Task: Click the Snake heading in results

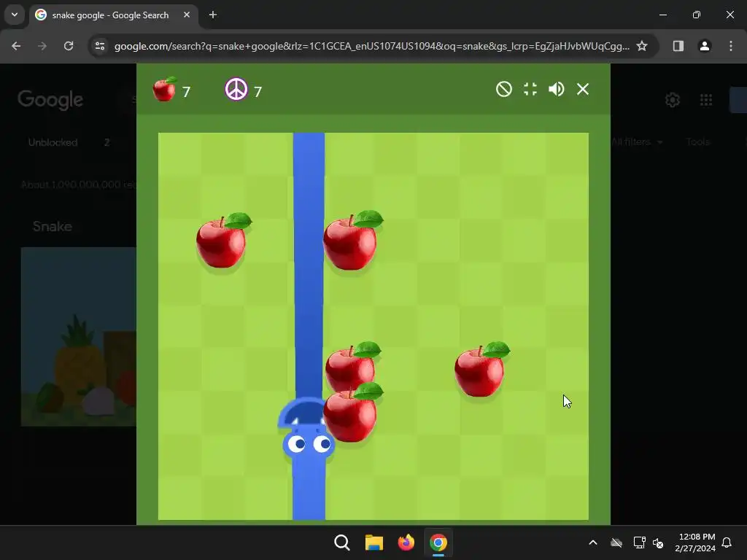Action: [x=53, y=226]
